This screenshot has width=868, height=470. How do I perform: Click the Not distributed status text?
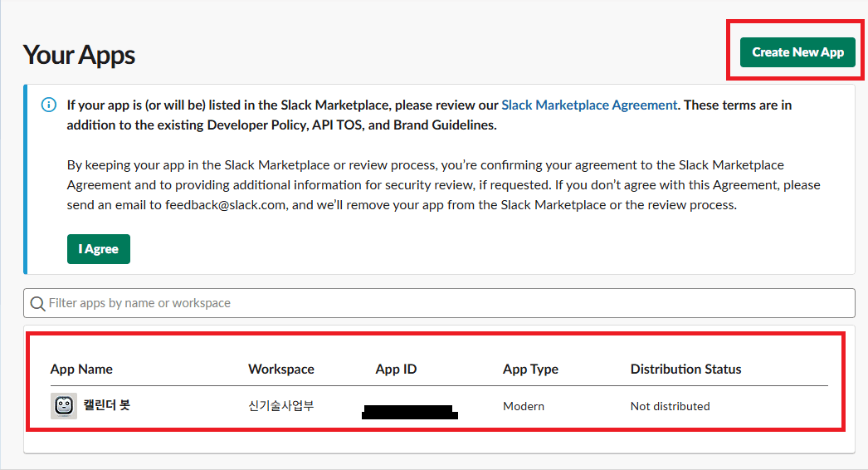[x=670, y=406]
